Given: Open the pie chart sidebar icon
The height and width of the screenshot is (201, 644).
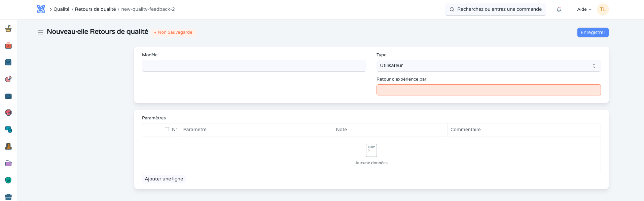Looking at the screenshot, I should (x=8, y=79).
